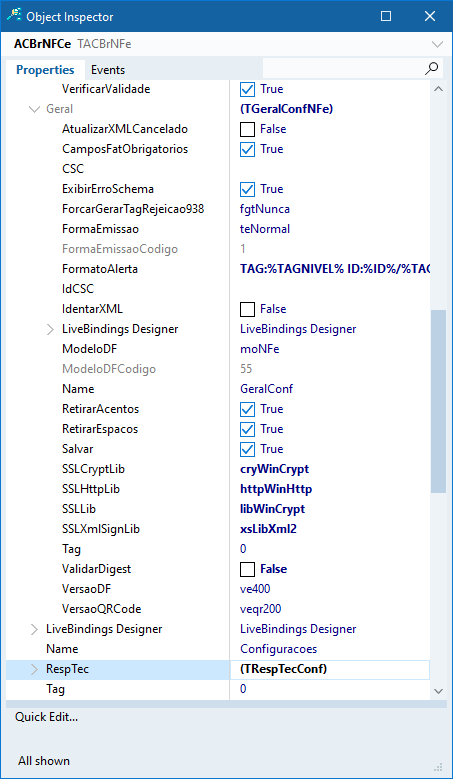453x779 pixels.
Task: Click the Tag value 0 below RespTec
Action: [243, 690]
